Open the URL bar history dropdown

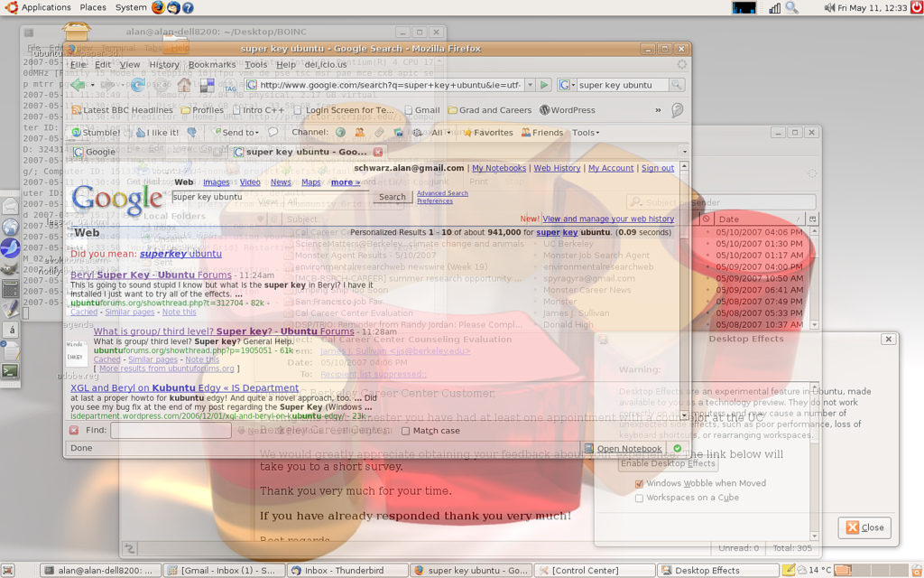tap(530, 85)
